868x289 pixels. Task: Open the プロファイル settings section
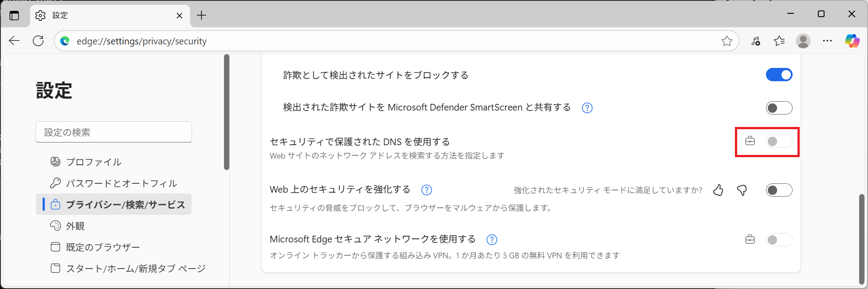tap(114, 162)
